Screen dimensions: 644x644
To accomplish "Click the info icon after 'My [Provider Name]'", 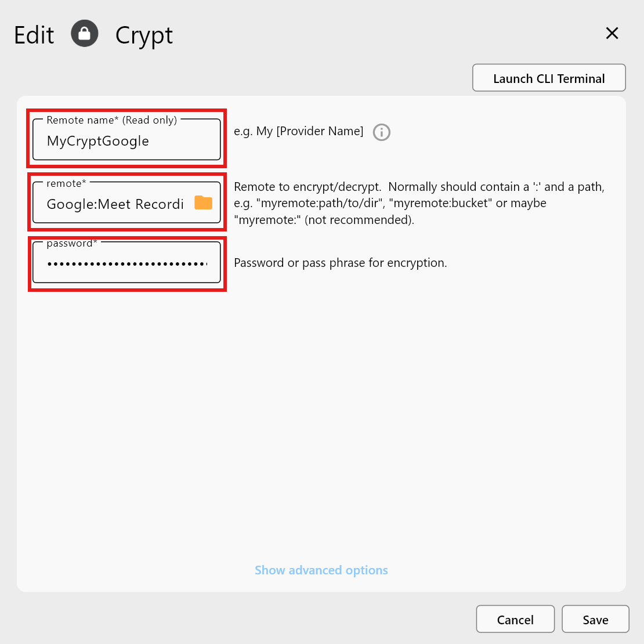I will pyautogui.click(x=381, y=132).
